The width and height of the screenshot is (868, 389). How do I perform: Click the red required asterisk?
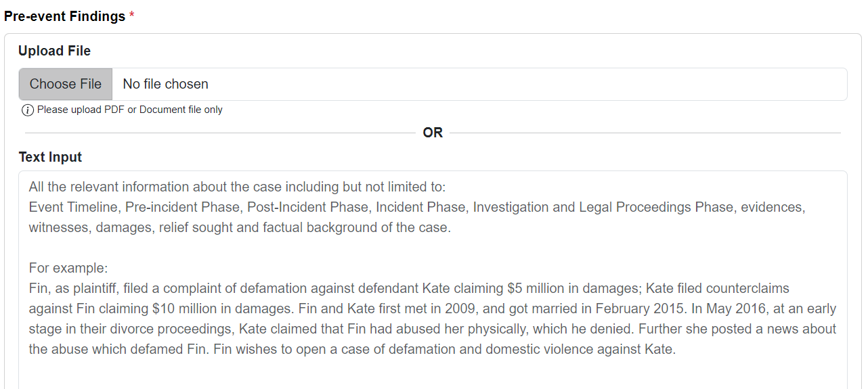coord(132,15)
